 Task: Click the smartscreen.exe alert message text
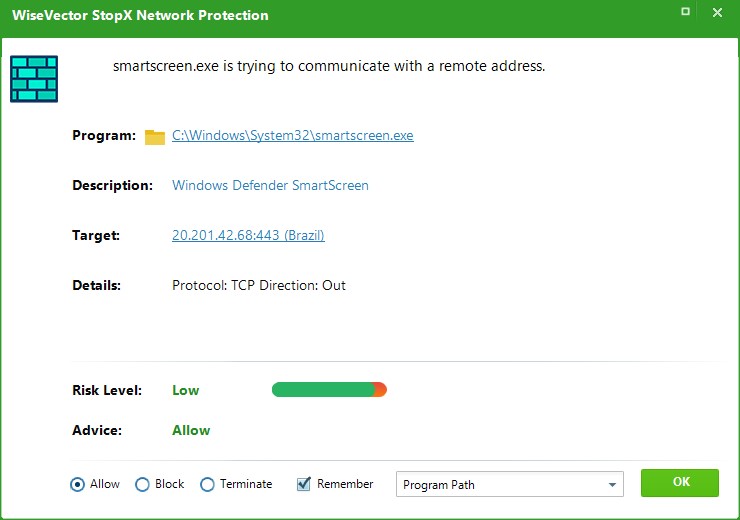[x=329, y=67]
